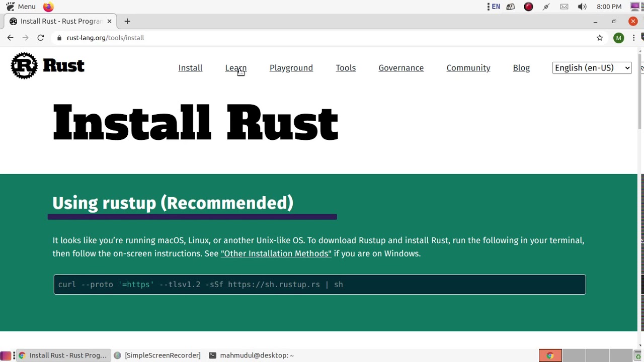The image size is (644, 362).
Task: Open the Playground nav link
Action: 291,68
